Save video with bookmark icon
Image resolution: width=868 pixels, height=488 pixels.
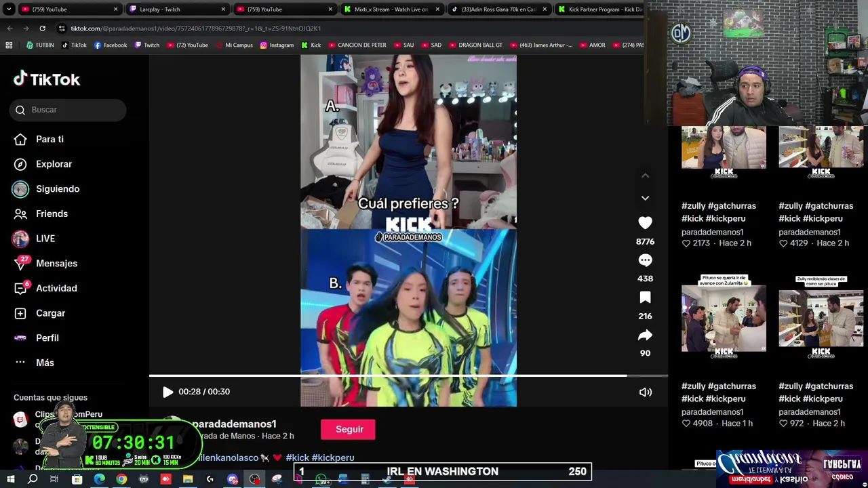645,298
